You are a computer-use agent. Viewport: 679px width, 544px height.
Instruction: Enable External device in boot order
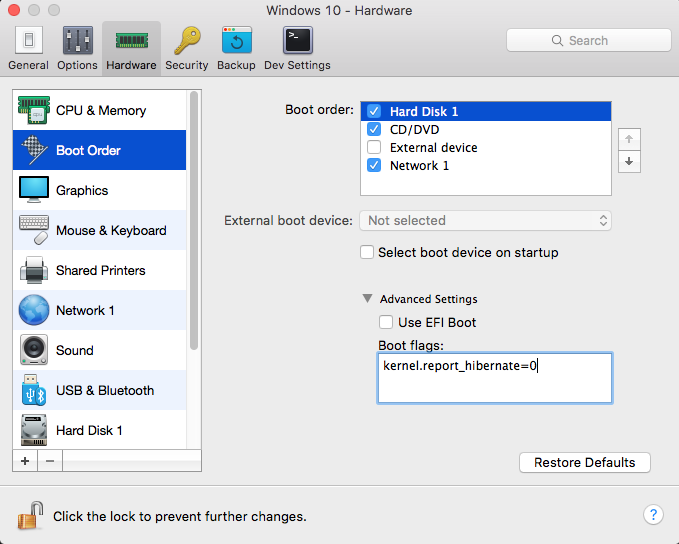374,148
